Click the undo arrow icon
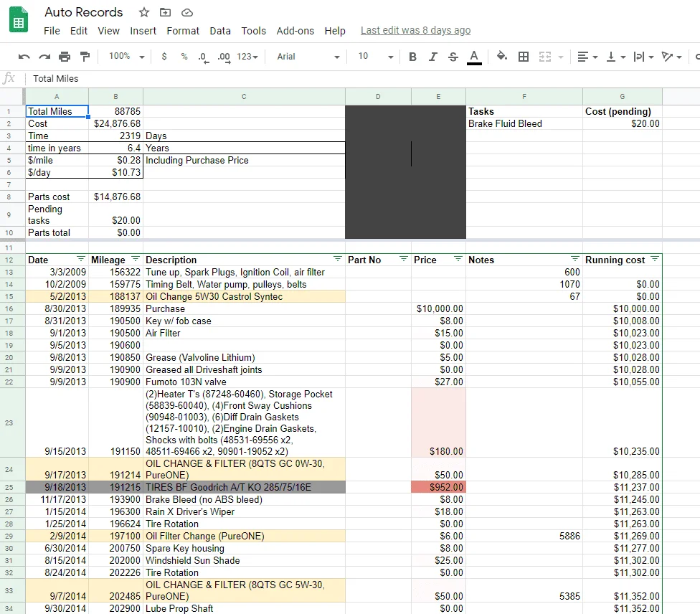700x614 pixels. coord(24,57)
